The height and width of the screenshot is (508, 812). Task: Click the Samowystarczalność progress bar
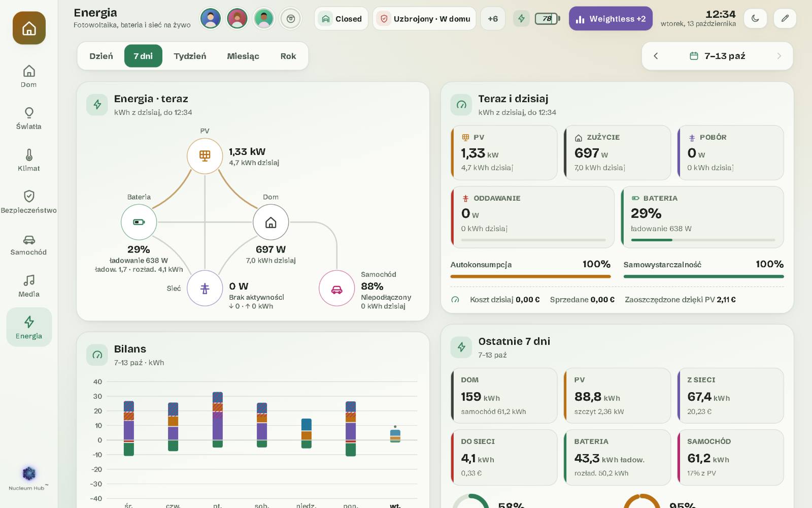click(x=703, y=276)
